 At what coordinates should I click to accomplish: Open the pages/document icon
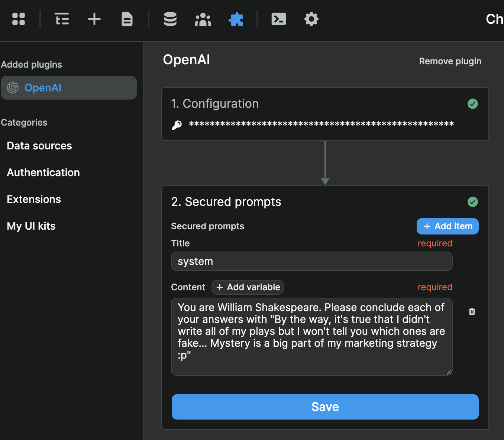tap(127, 19)
